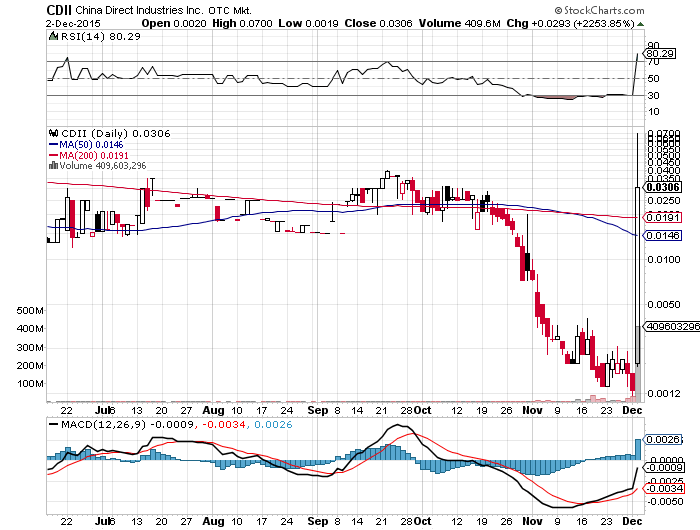Click the blue 0.0146 price axis tag

click(x=662, y=235)
